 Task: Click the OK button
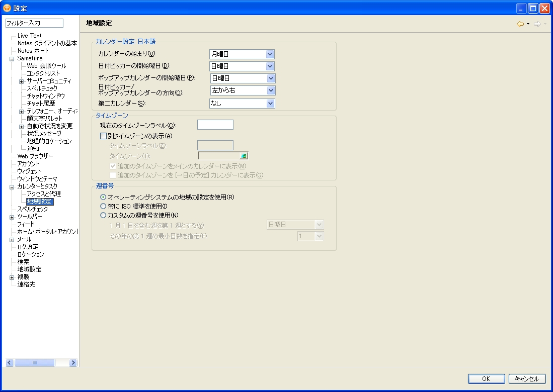[486, 379]
